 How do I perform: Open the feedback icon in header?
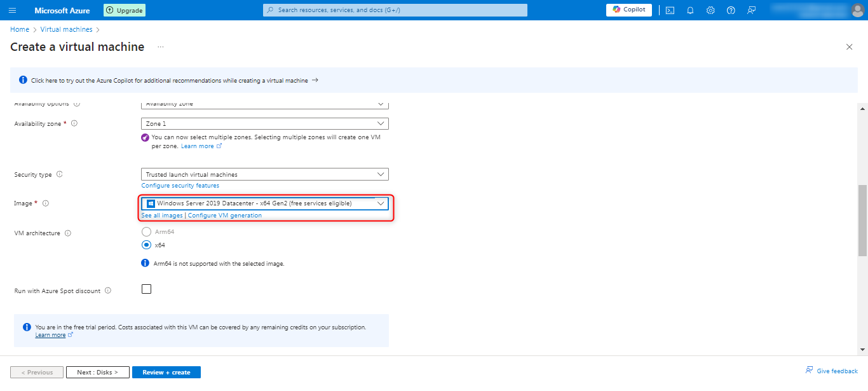(752, 10)
